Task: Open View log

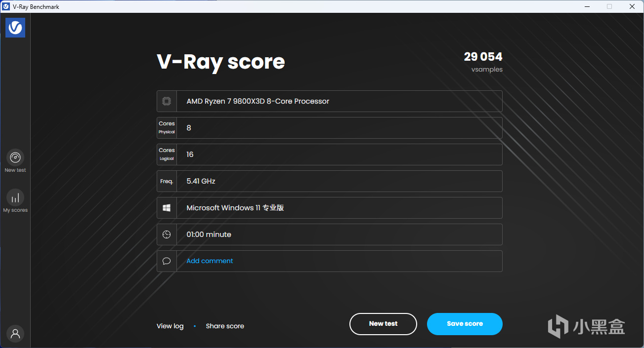Action: coord(170,326)
